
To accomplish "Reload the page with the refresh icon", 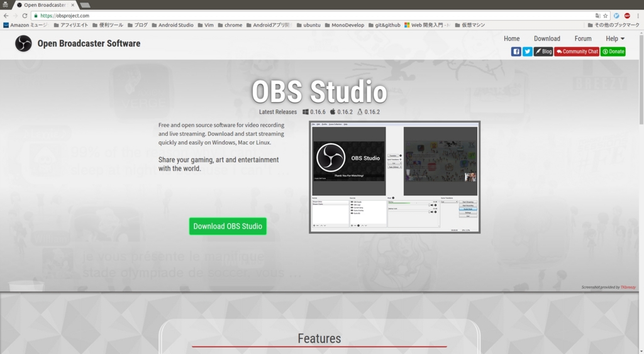I will (x=25, y=16).
